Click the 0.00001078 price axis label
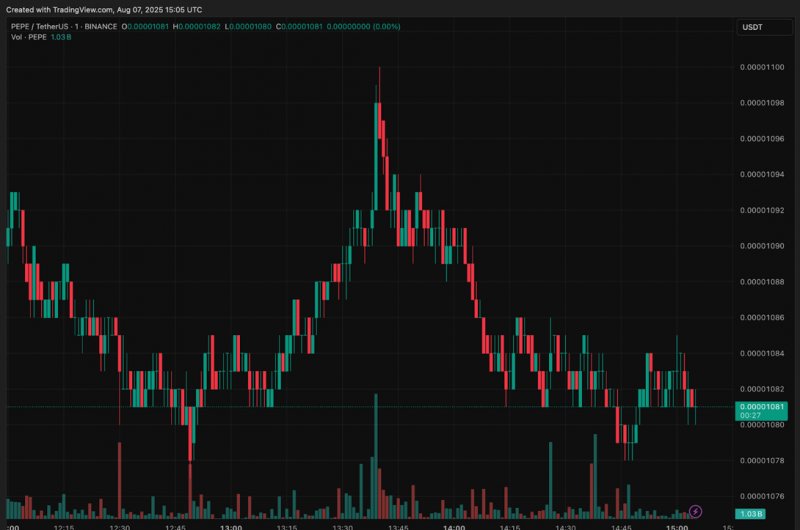This screenshot has height=530, width=800. (x=762, y=460)
